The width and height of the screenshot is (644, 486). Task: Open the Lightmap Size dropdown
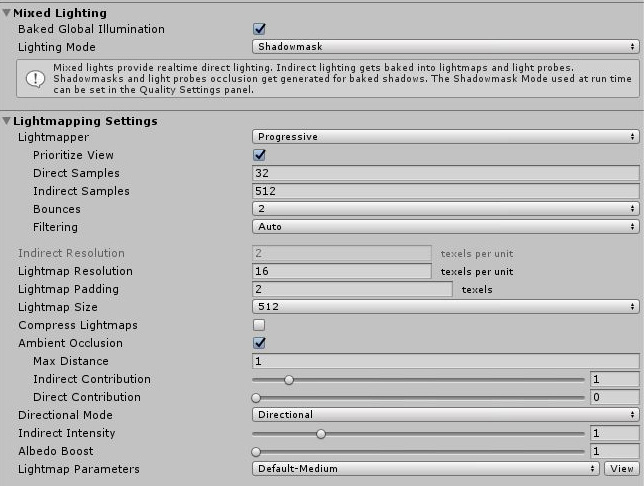click(x=445, y=307)
